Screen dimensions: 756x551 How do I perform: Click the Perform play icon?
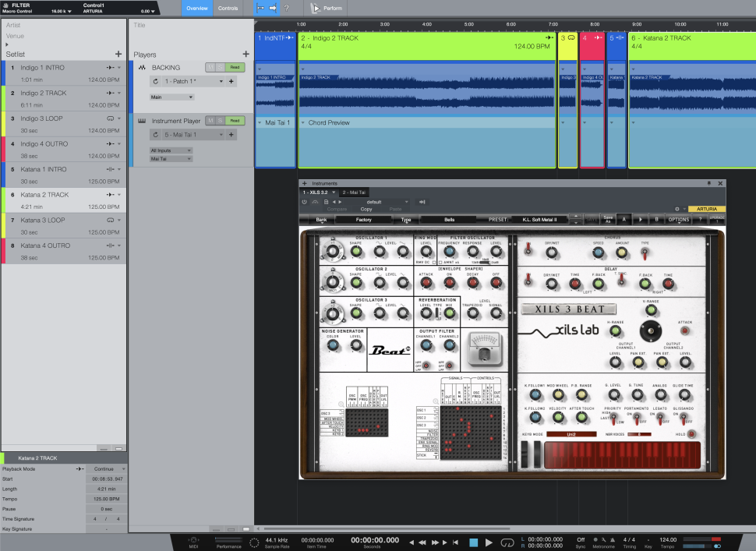316,9
